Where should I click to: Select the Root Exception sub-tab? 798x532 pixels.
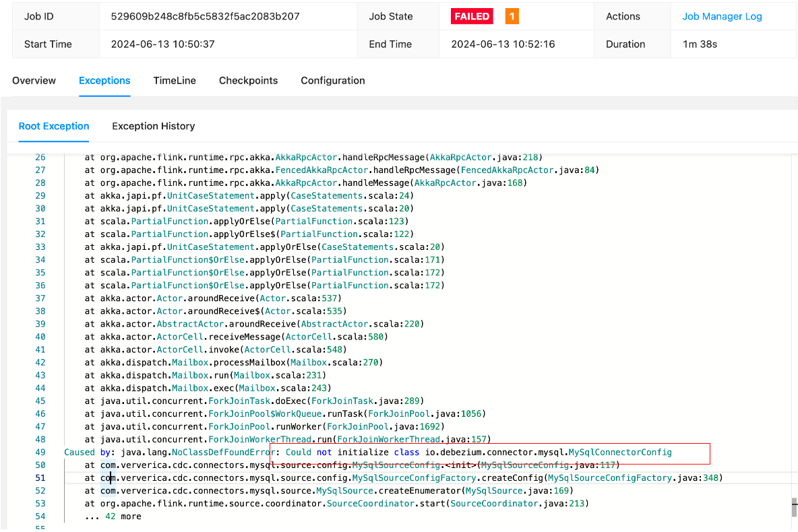coord(54,126)
